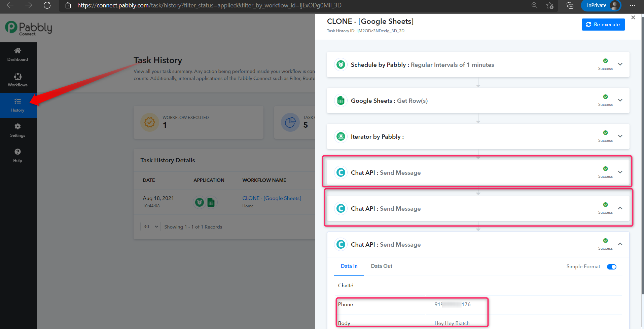Reload the page with refresh icon
The height and width of the screenshot is (329, 644).
pos(47,5)
